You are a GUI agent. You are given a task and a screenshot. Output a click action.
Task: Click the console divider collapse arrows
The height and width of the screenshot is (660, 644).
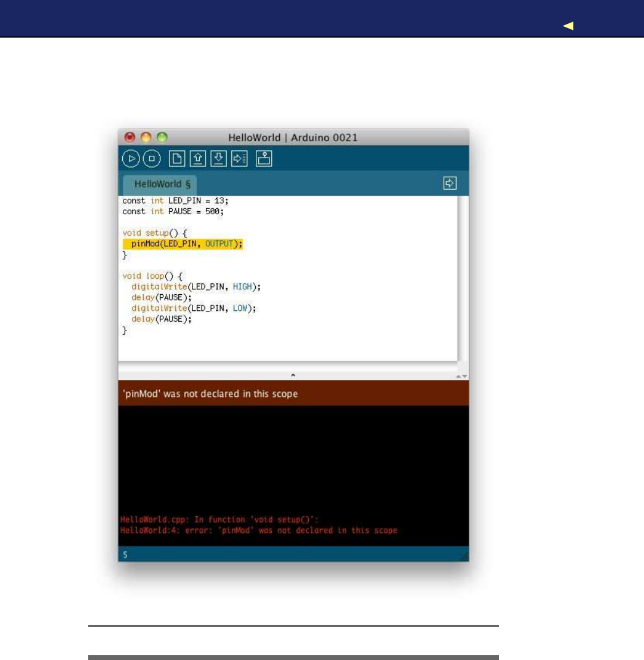462,376
